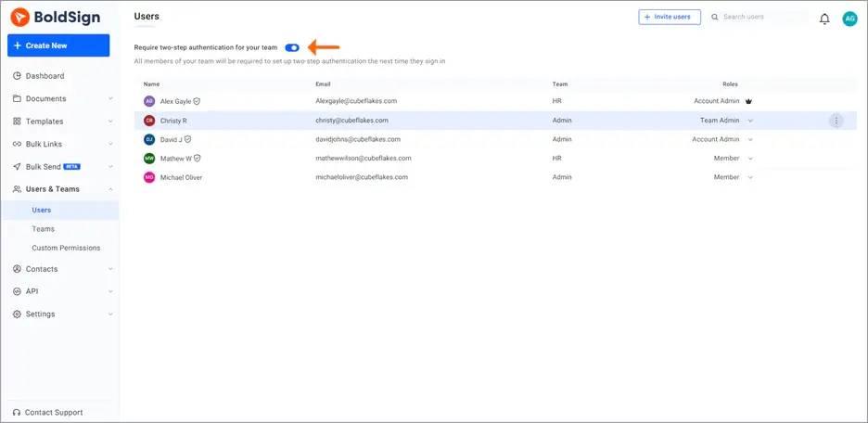Click the shield icon next to Alex Gayle
Image resolution: width=868 pixels, height=423 pixels.
[x=197, y=101]
